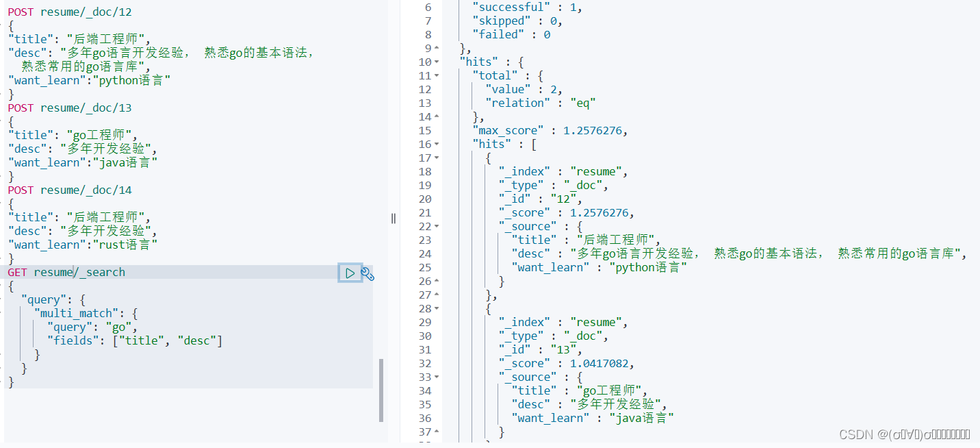Open the wrench request options menu
980x448 pixels.
[367, 274]
